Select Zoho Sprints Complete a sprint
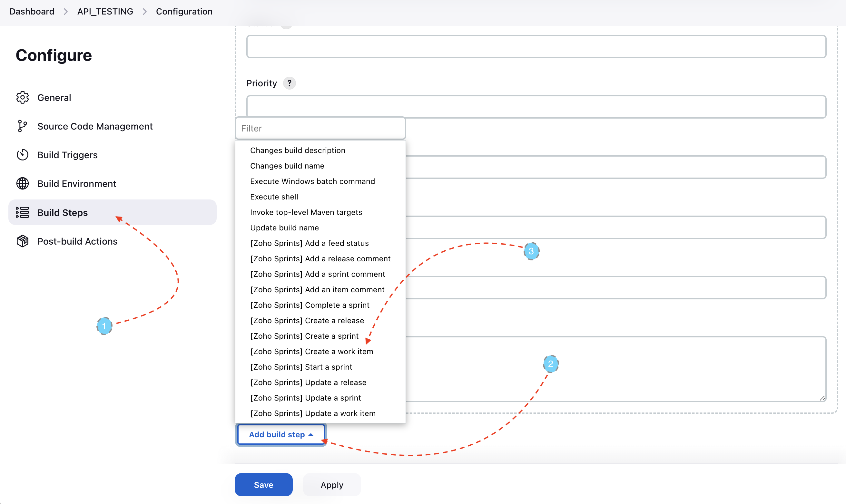The width and height of the screenshot is (846, 504). tap(320, 305)
